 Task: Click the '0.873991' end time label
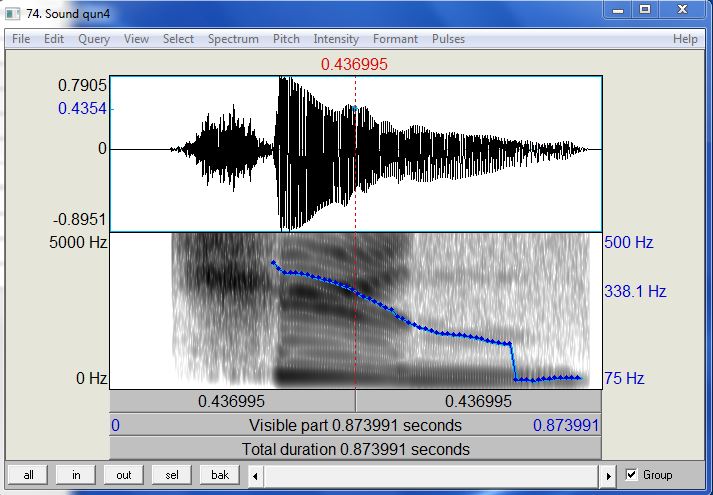pos(566,425)
